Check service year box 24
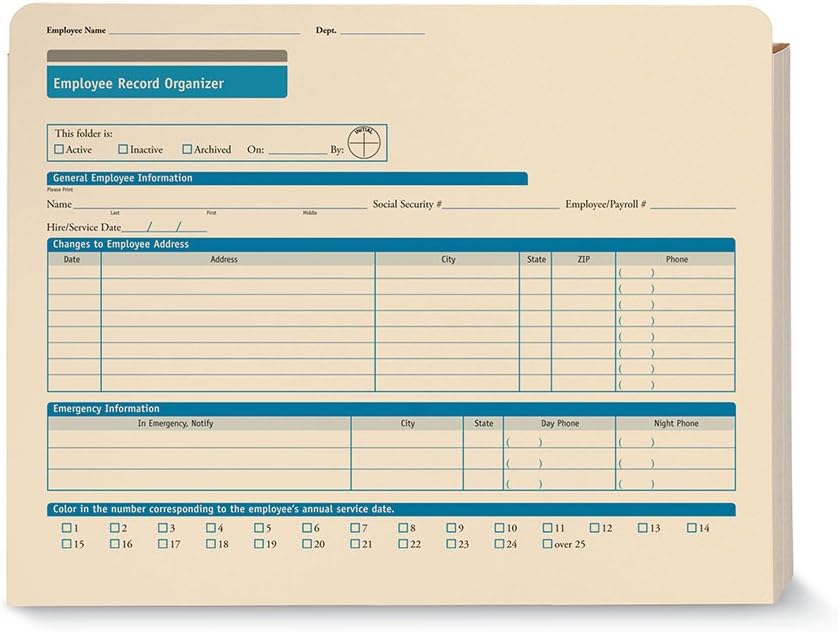 (499, 544)
